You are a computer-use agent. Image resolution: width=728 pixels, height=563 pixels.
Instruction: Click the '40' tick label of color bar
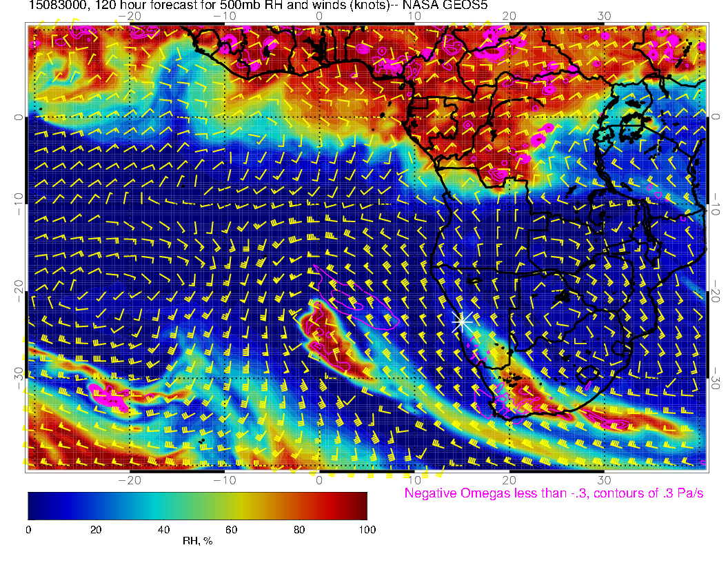click(x=164, y=530)
